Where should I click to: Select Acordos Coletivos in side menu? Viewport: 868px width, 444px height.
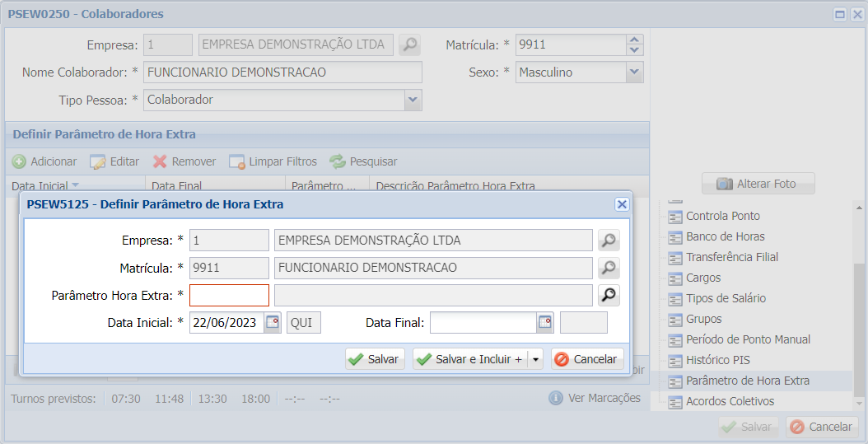(x=730, y=401)
